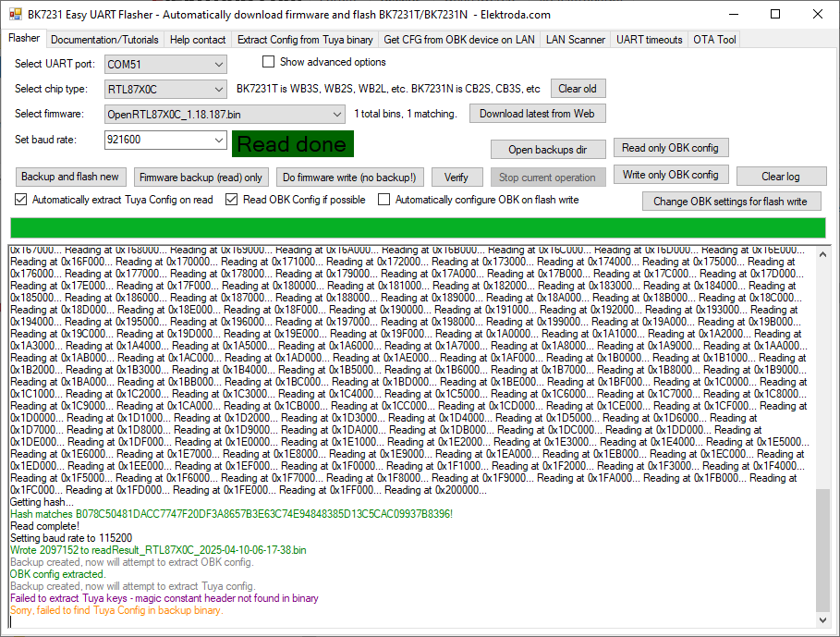This screenshot has width=840, height=637.
Task: Click the Clear log button
Action: pyautogui.click(x=781, y=177)
